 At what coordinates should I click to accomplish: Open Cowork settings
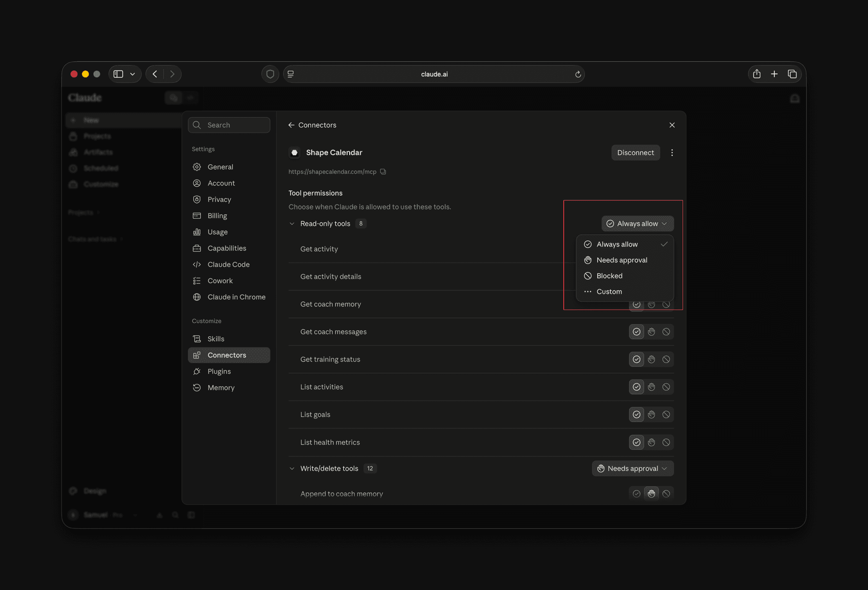[229, 280]
